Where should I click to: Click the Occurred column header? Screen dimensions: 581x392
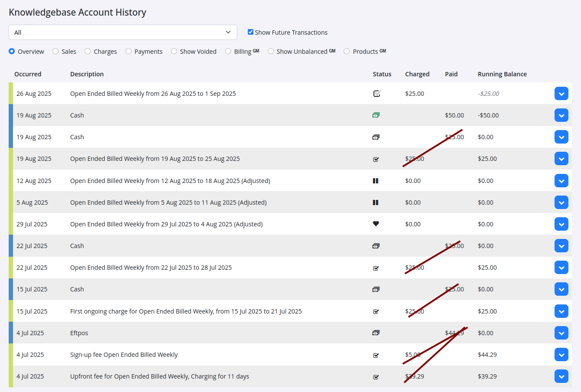click(28, 74)
